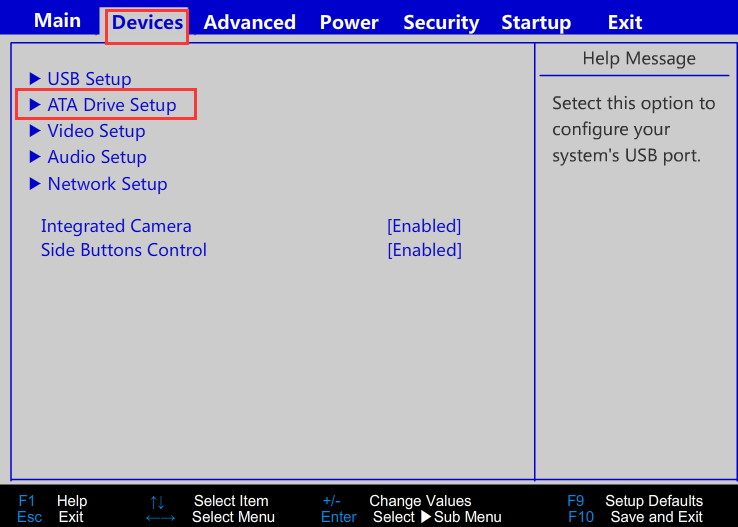
Task: Select the Integrated Camera setting label
Action: tap(116, 226)
